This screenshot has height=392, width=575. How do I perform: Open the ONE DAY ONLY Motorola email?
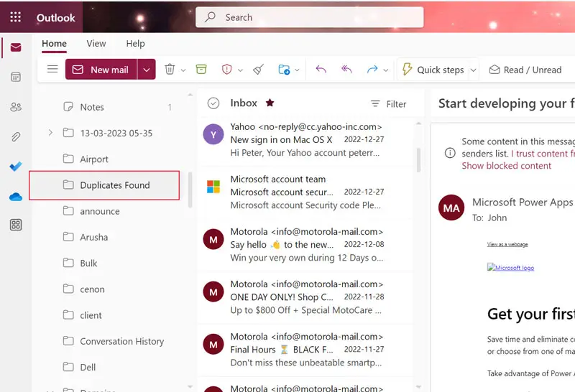pos(305,297)
